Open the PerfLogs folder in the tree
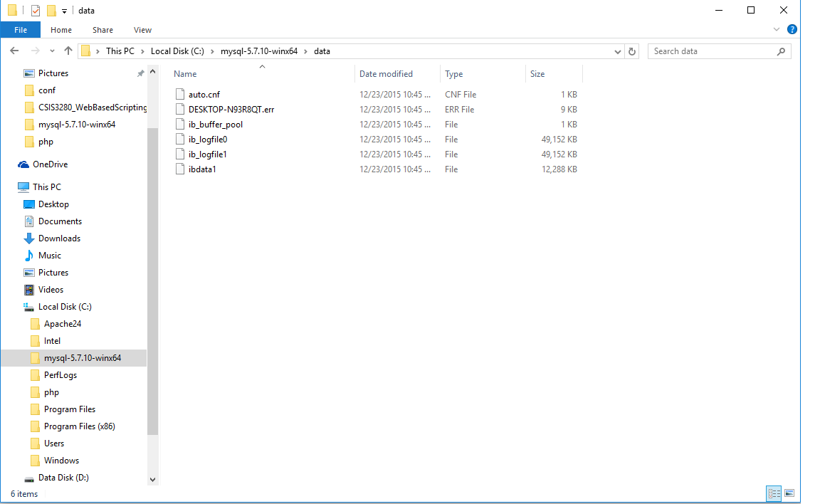The width and height of the screenshot is (820, 504). point(60,375)
